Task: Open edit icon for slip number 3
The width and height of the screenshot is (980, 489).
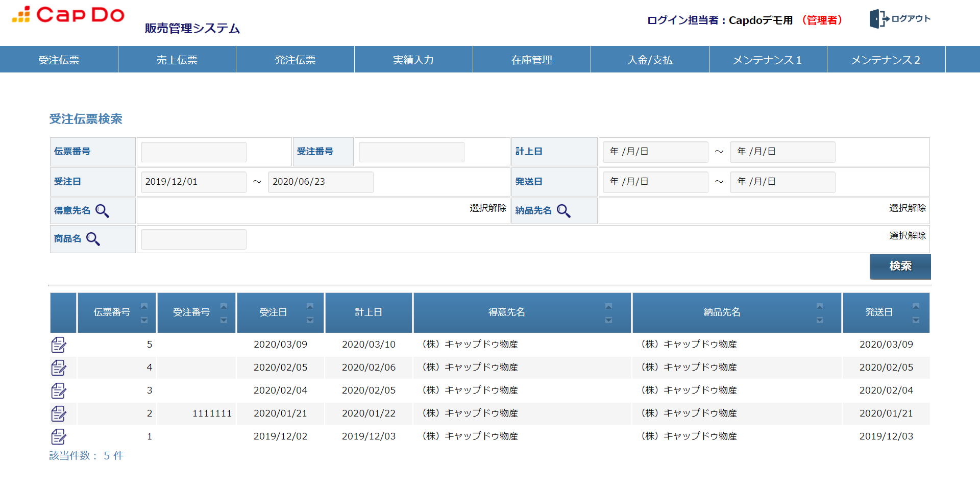Action: [x=59, y=390]
